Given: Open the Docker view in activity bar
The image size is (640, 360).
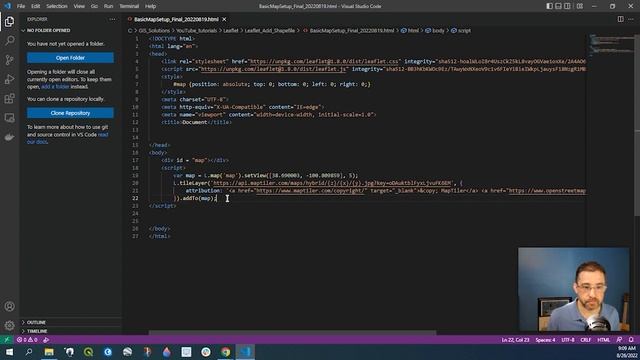Looking at the screenshot, I should click(x=9, y=137).
